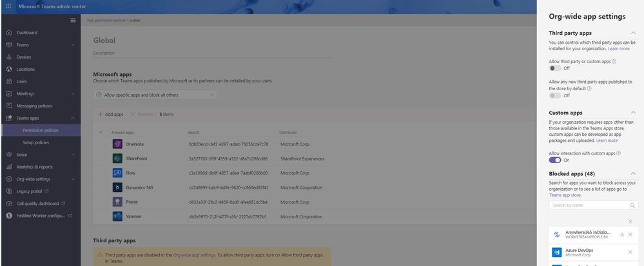This screenshot has height=266, width=644.
Task: Open the app launcher waffle icon
Action: [8, 6]
